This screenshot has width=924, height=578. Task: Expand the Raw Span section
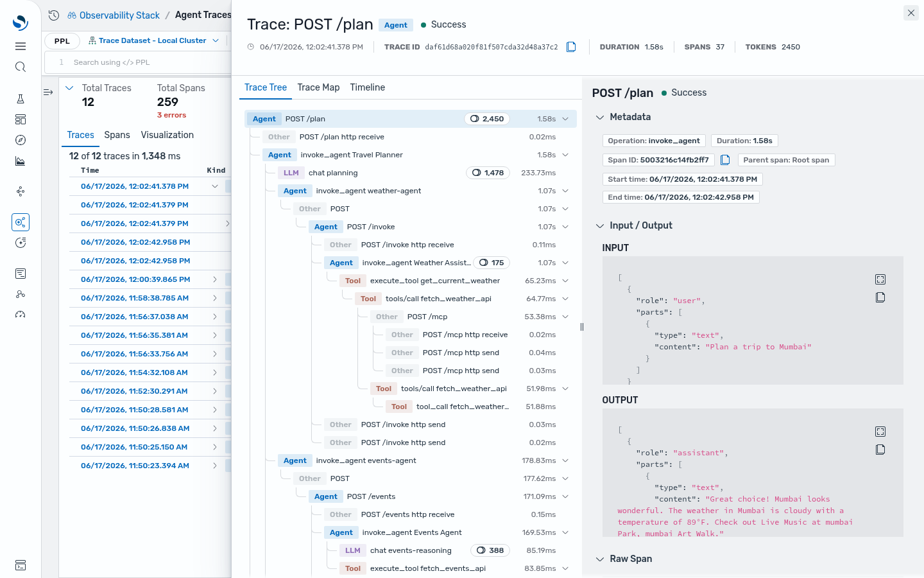pyautogui.click(x=600, y=559)
